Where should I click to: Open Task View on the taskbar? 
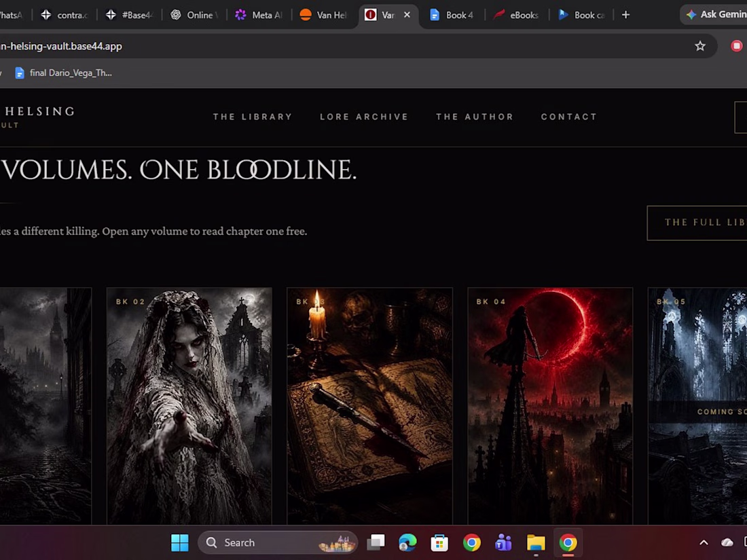pos(376,542)
